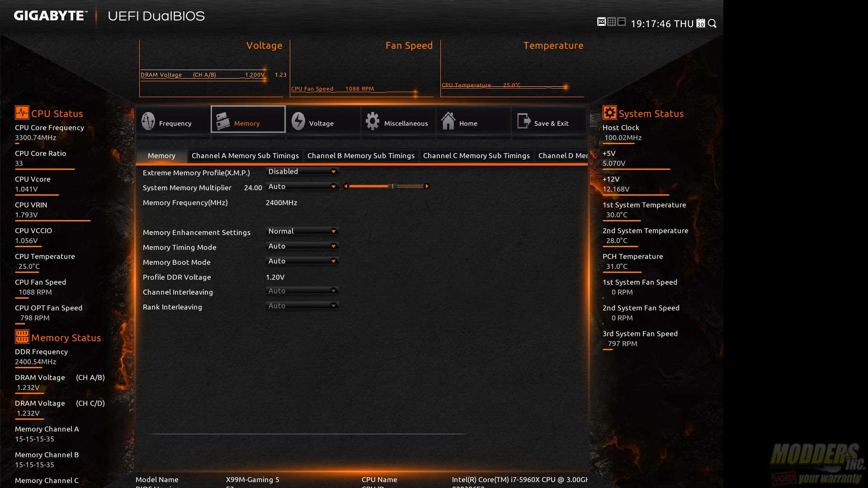Open Memory Timing Mode dropdown

tap(302, 246)
